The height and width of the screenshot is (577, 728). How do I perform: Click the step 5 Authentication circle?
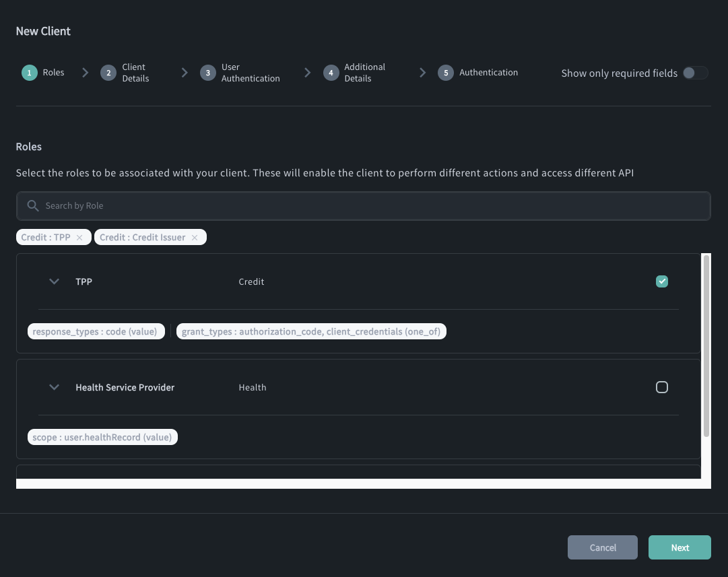tap(445, 72)
